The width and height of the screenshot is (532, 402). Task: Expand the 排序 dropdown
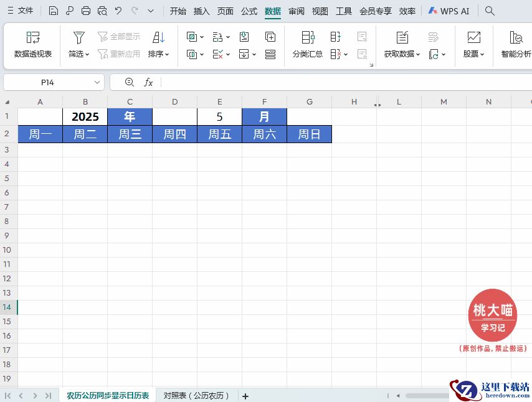[167, 54]
